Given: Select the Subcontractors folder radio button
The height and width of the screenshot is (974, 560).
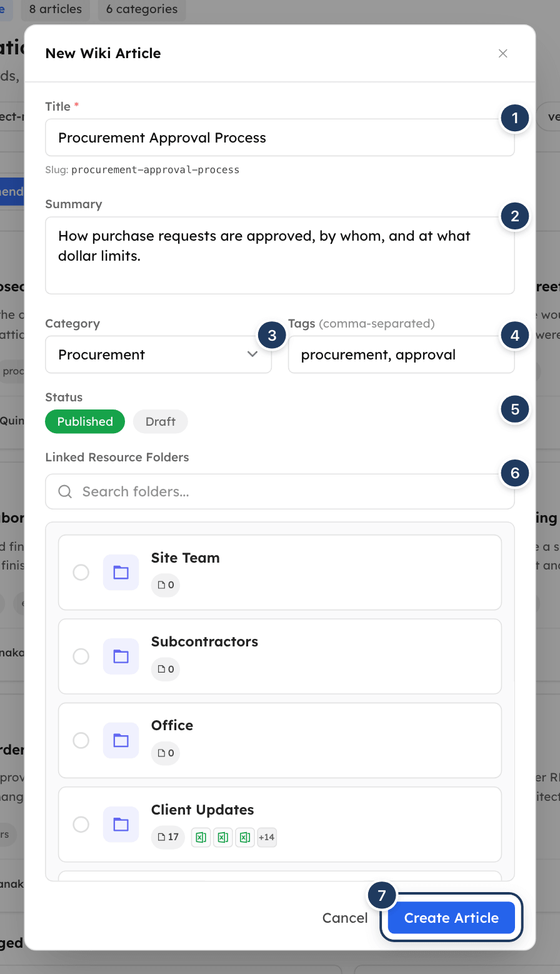Looking at the screenshot, I should coord(81,656).
